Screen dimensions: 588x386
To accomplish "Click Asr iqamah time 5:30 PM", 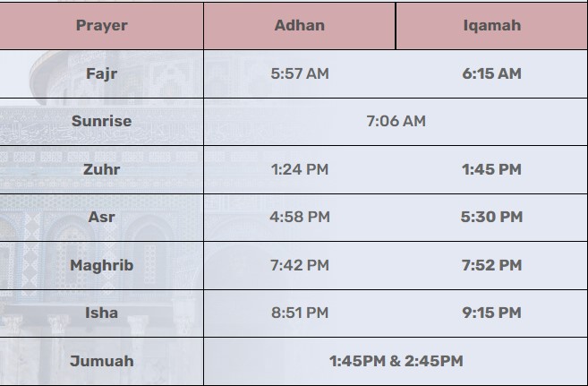I will (491, 217).
